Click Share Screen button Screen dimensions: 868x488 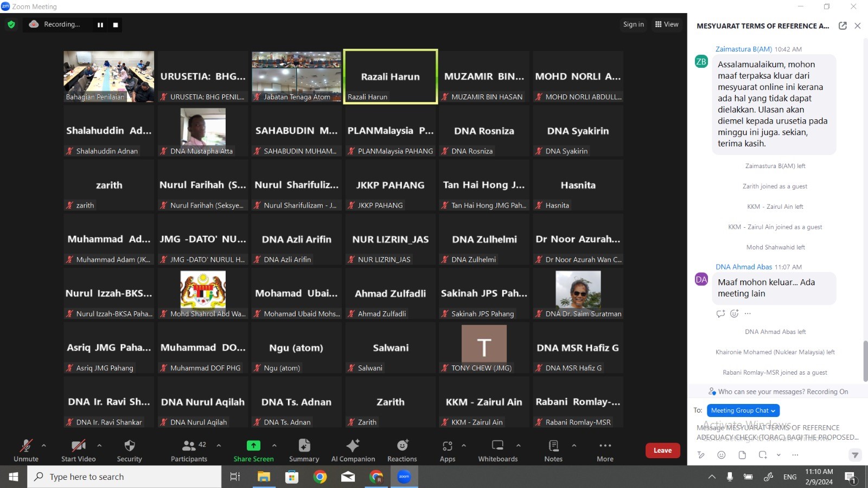[x=253, y=451]
